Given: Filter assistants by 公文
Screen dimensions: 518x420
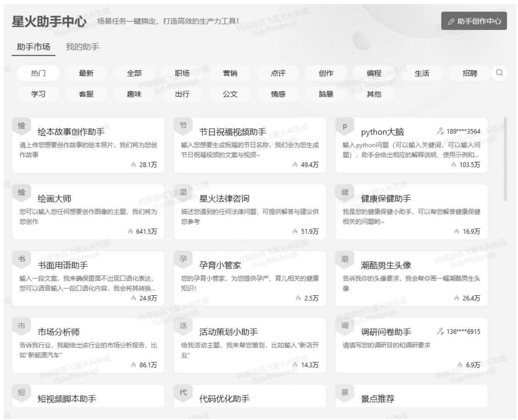Looking at the screenshot, I should tap(230, 94).
